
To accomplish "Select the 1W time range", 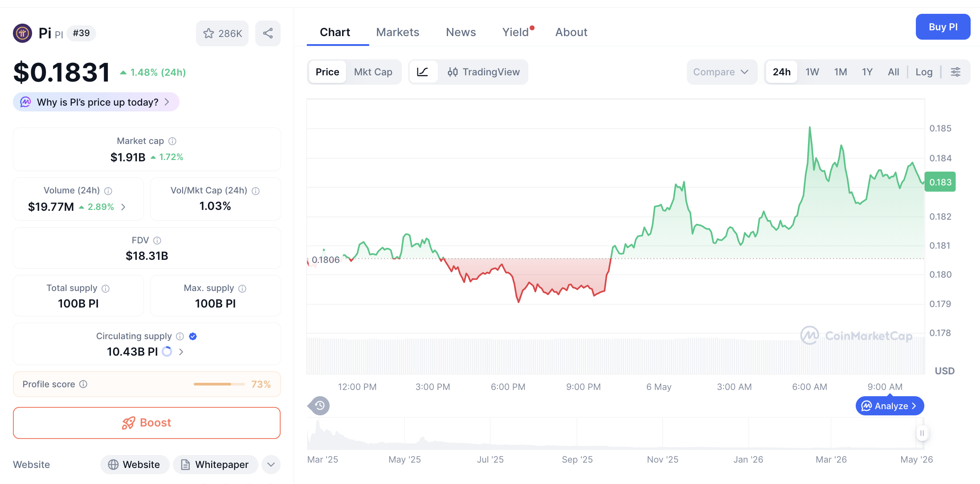I will (x=812, y=72).
